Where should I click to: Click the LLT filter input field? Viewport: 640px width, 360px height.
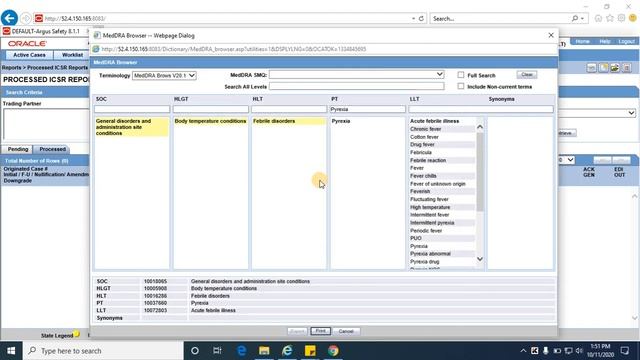481,109
